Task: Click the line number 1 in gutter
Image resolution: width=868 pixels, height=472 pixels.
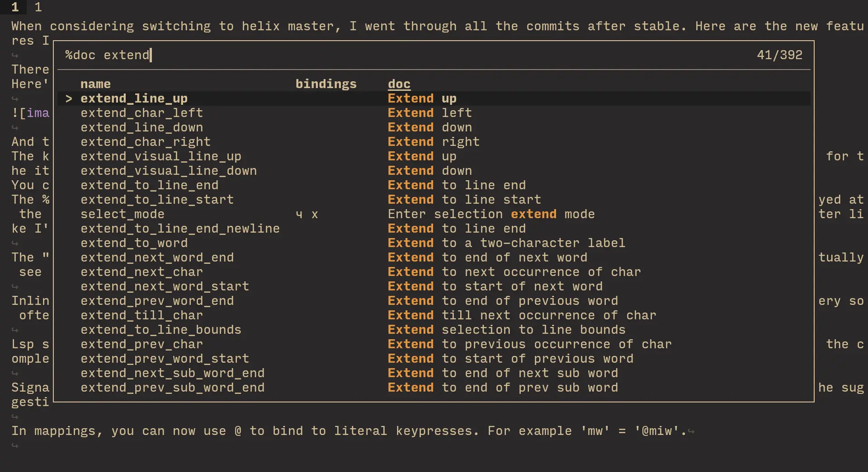Action: coord(14,7)
